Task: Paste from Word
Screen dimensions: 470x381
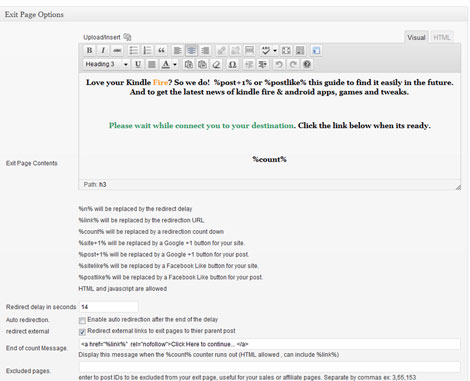Action: click(202, 64)
